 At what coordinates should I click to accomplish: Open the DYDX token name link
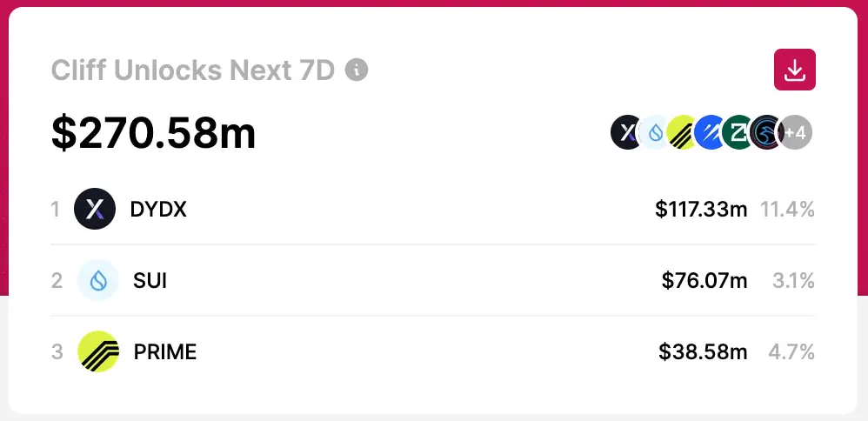158,210
